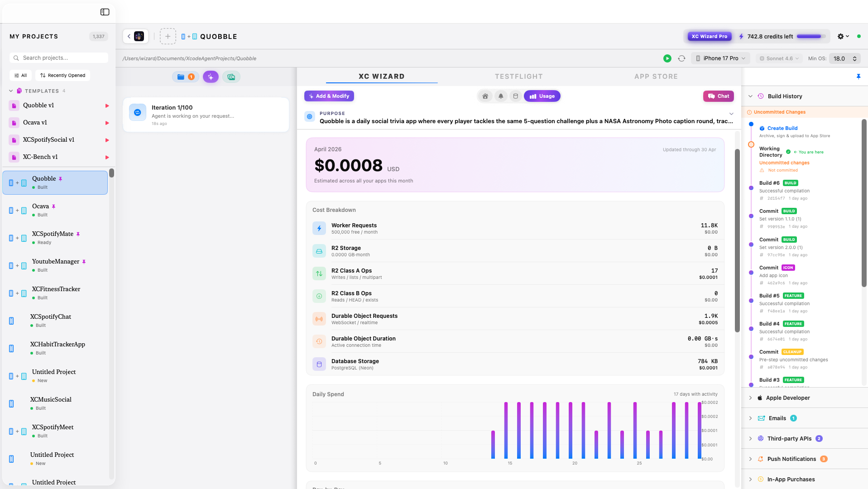Click the XC Wizard Pro badge
This screenshot has width=868, height=489.
click(x=710, y=36)
